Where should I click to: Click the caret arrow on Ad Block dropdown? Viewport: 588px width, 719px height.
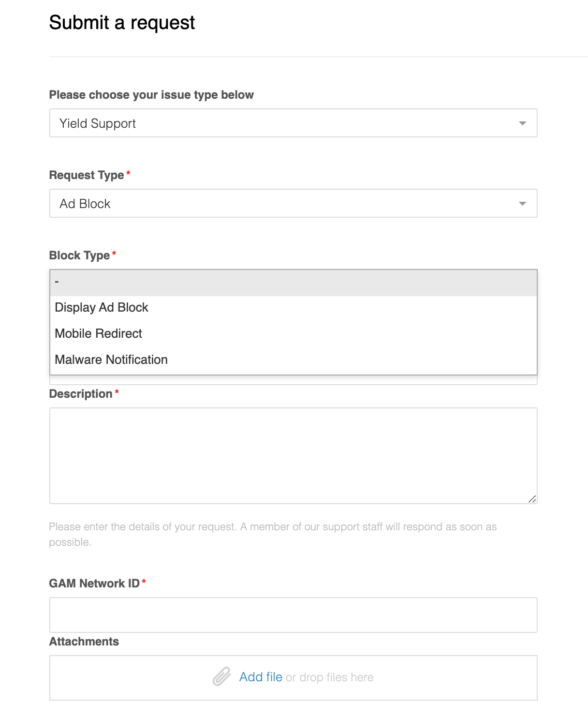coord(522,204)
